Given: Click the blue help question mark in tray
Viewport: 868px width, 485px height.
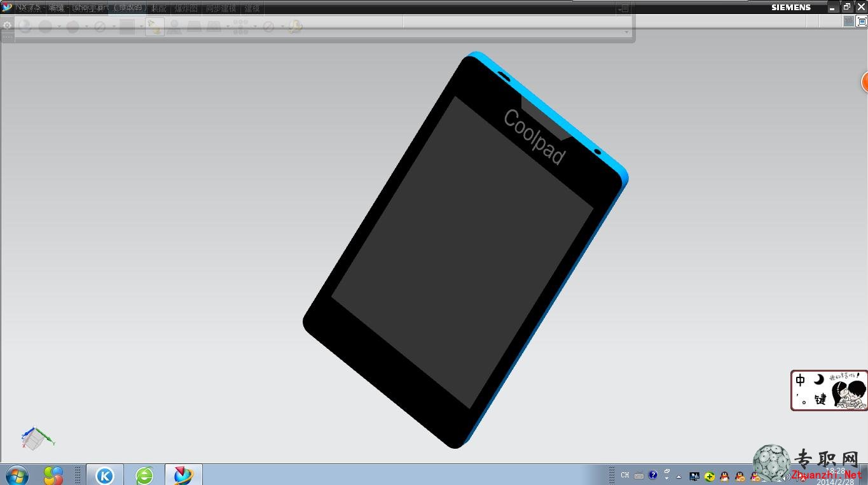Looking at the screenshot, I should [x=652, y=475].
